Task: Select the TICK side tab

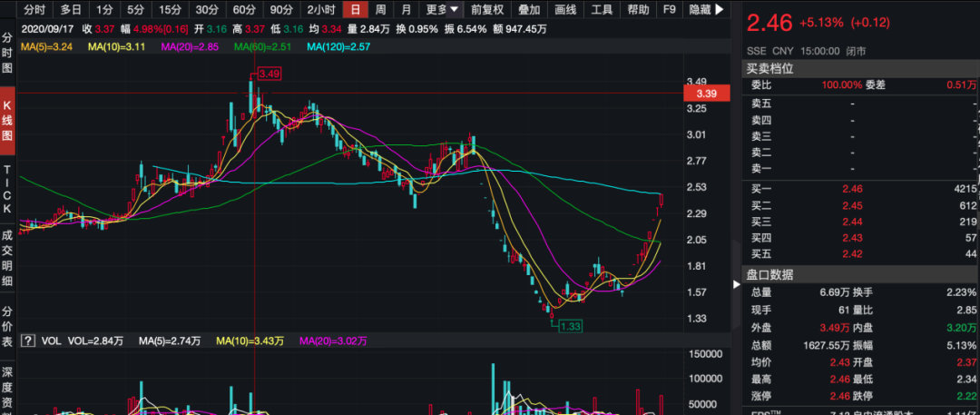Action: [x=7, y=190]
